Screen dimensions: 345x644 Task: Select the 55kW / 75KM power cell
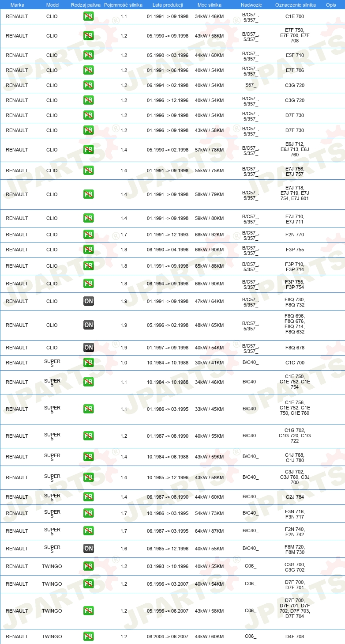[x=210, y=170]
